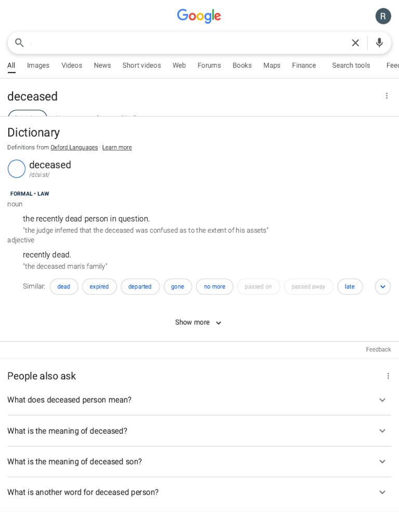Go to the Google homepage logo

[199, 16]
